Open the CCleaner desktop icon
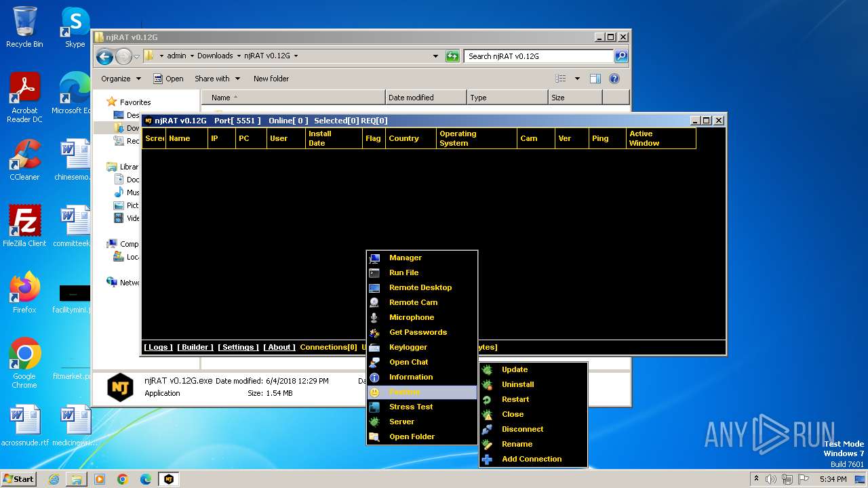This screenshot has width=868, height=488. (24, 160)
